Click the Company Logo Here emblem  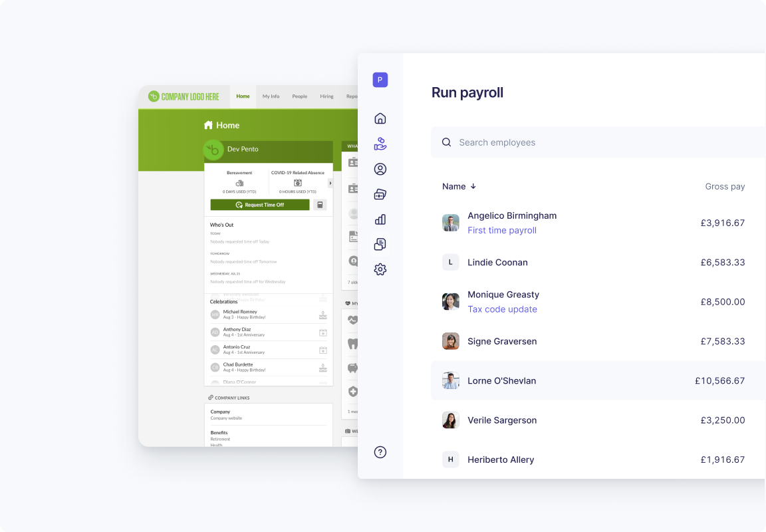coord(154,96)
